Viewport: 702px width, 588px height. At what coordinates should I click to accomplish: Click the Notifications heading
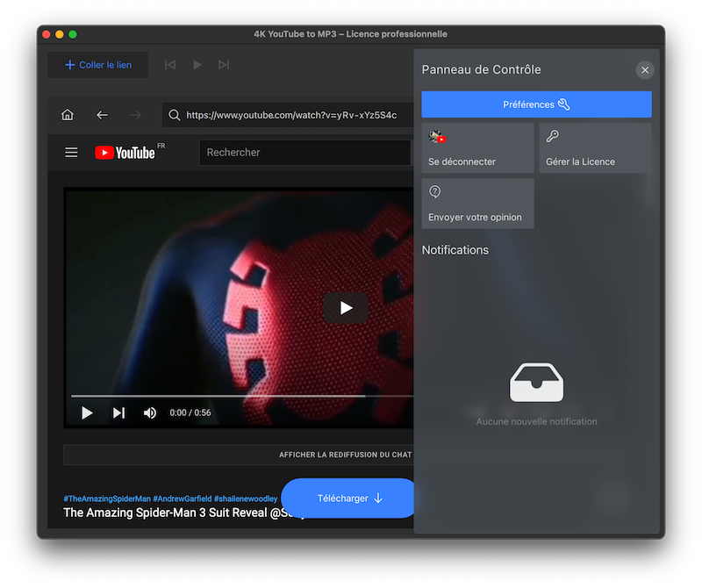[455, 250]
